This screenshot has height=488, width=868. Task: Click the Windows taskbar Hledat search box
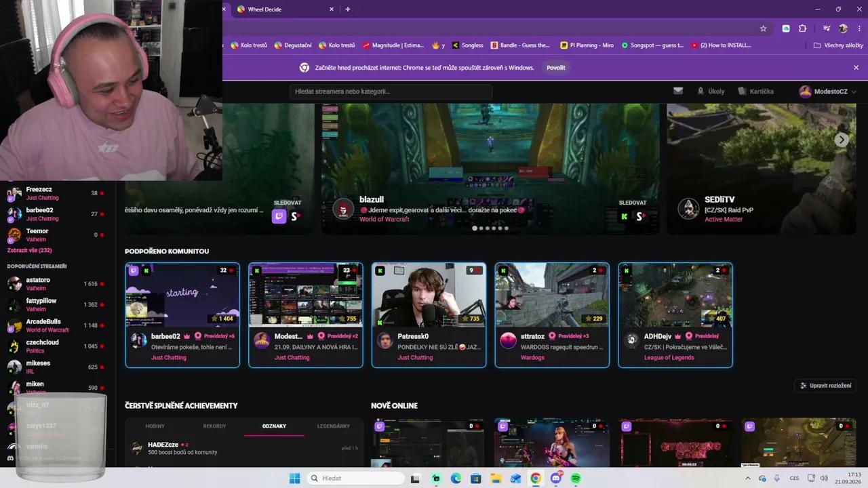click(356, 479)
